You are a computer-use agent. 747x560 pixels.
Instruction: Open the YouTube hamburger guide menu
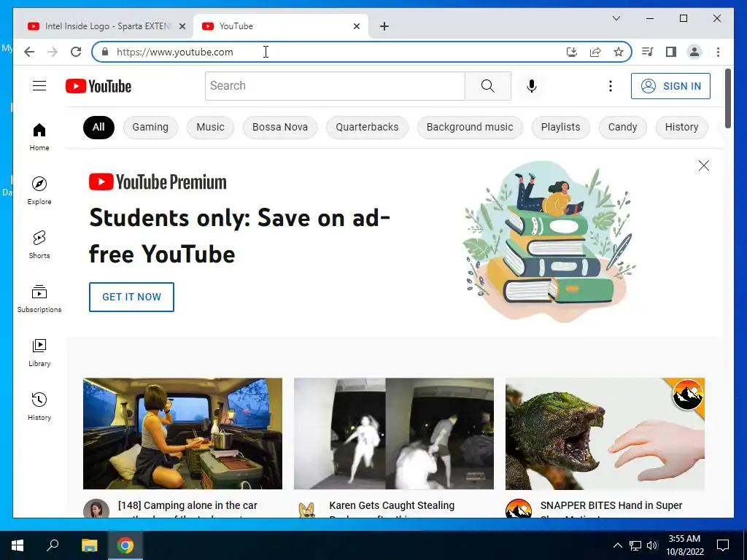(39, 86)
